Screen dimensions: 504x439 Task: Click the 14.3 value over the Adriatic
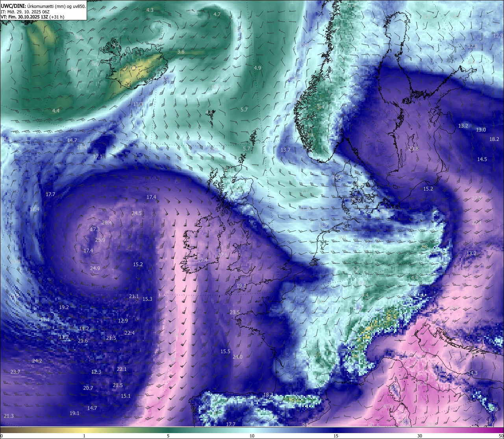pyautogui.click(x=472, y=373)
